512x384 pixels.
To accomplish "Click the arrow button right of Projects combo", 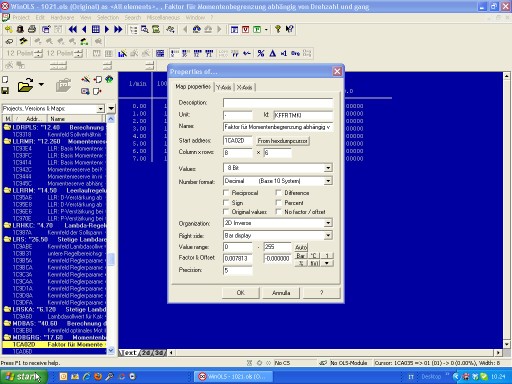I will click(111, 108).
